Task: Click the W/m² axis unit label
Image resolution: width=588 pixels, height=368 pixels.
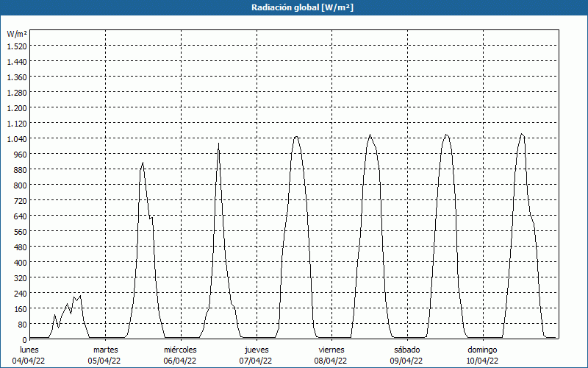Action: (x=17, y=34)
